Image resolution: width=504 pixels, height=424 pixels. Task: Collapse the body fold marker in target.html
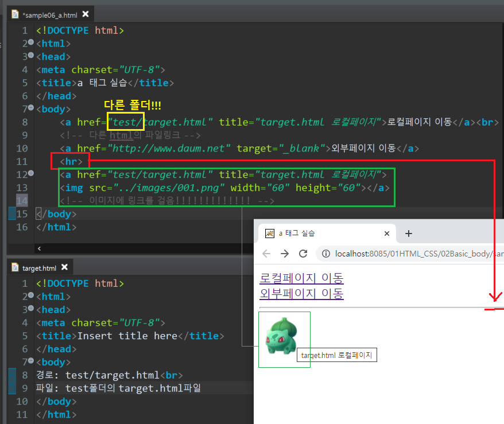click(31, 361)
